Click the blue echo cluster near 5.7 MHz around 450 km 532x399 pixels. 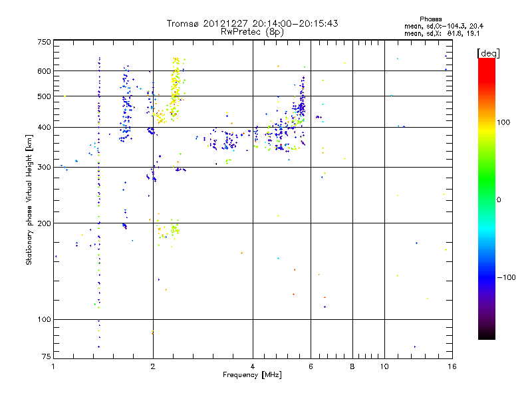pyautogui.click(x=301, y=104)
